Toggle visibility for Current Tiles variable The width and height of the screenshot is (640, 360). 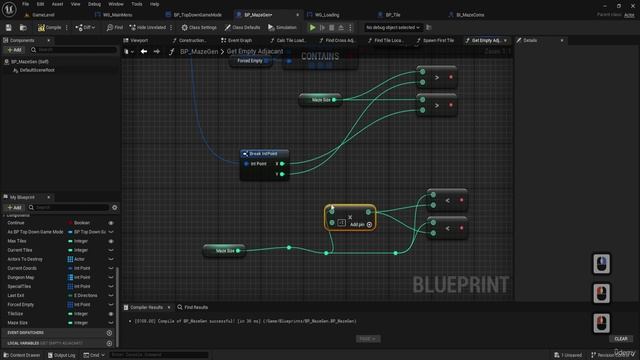point(111,250)
